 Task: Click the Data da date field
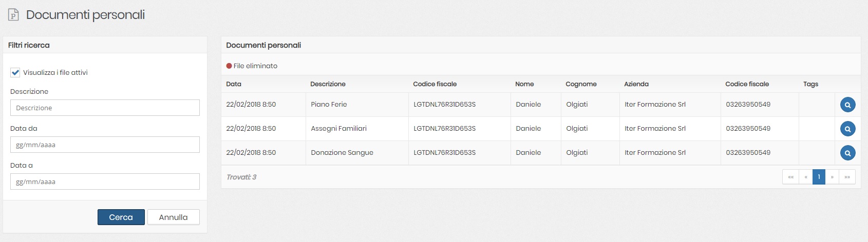point(105,145)
